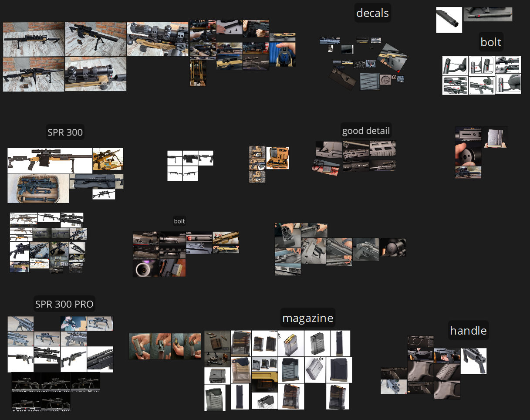This screenshot has height=420, width=530.
Task: Open the blue rifles in foam case image
Action: [38, 189]
